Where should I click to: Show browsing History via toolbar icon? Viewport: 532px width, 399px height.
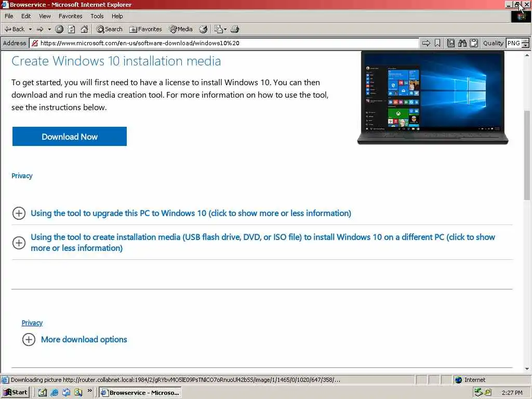(x=203, y=29)
